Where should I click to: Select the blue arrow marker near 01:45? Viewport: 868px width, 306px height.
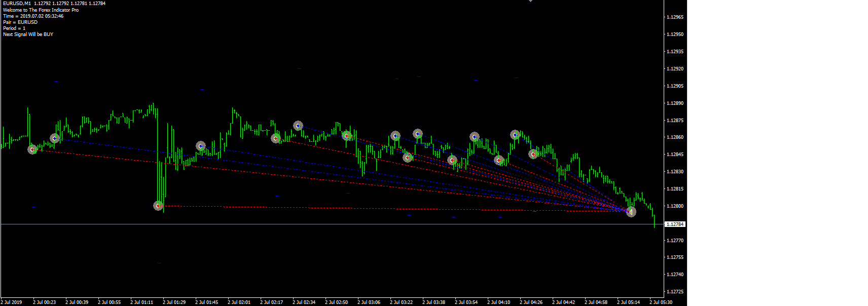[201, 146]
